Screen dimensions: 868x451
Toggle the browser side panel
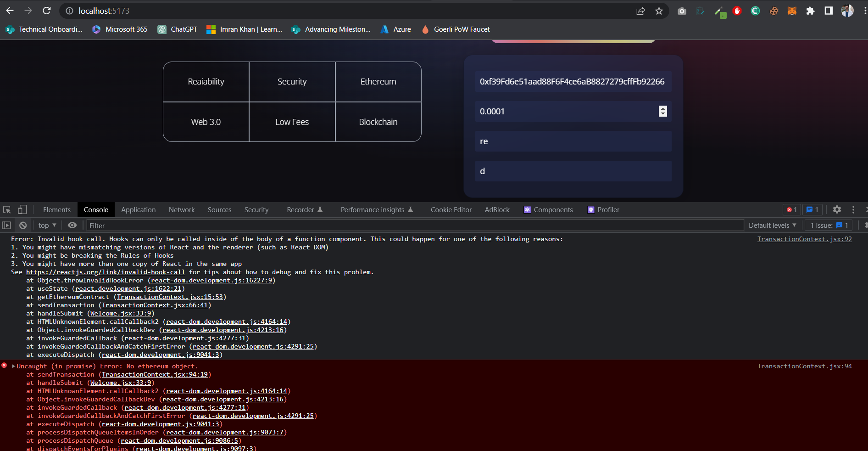(829, 11)
